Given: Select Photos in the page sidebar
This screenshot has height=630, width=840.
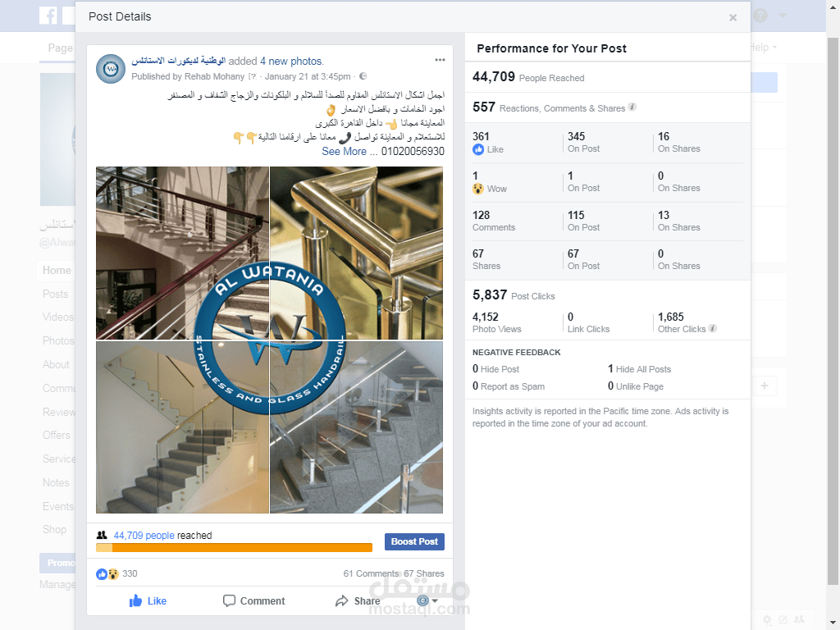Looking at the screenshot, I should 58,340.
